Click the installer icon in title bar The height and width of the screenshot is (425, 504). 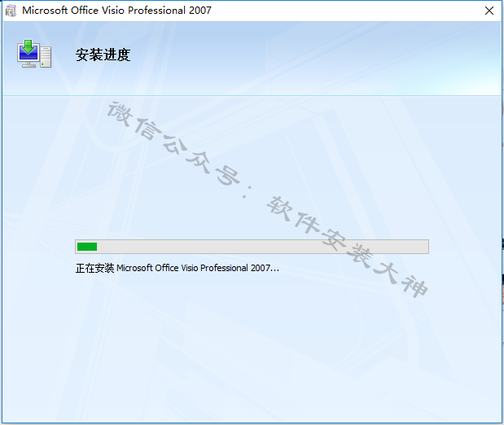pos(11,11)
